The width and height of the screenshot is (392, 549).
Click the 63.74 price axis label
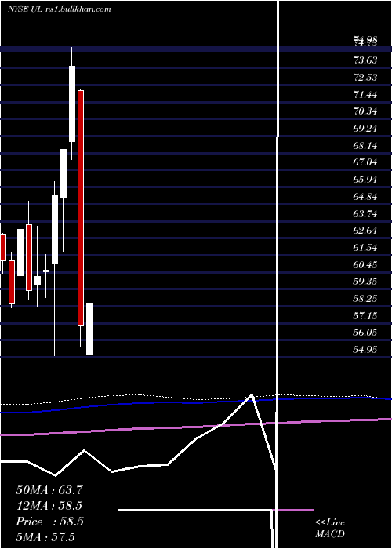click(x=366, y=213)
